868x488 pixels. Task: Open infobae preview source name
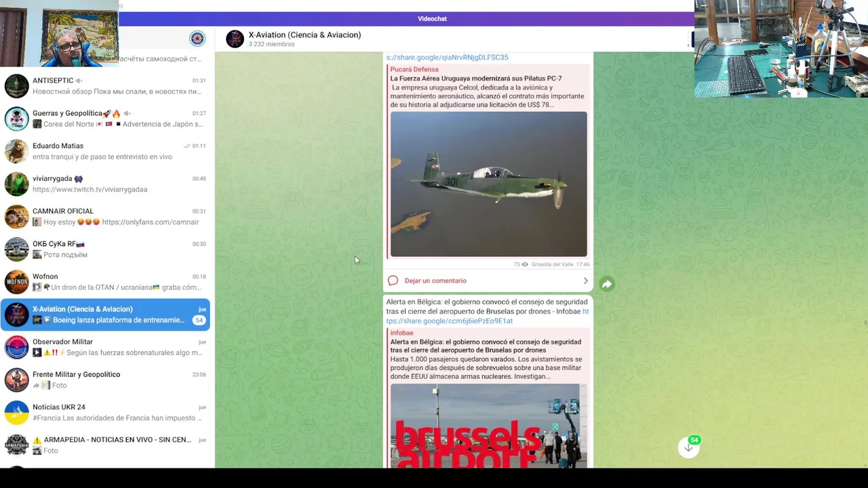(x=401, y=333)
